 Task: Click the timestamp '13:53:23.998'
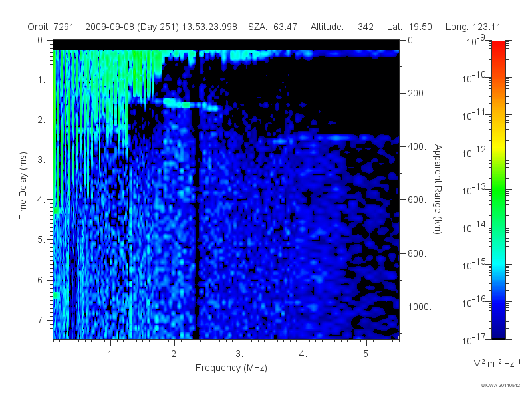pos(209,27)
